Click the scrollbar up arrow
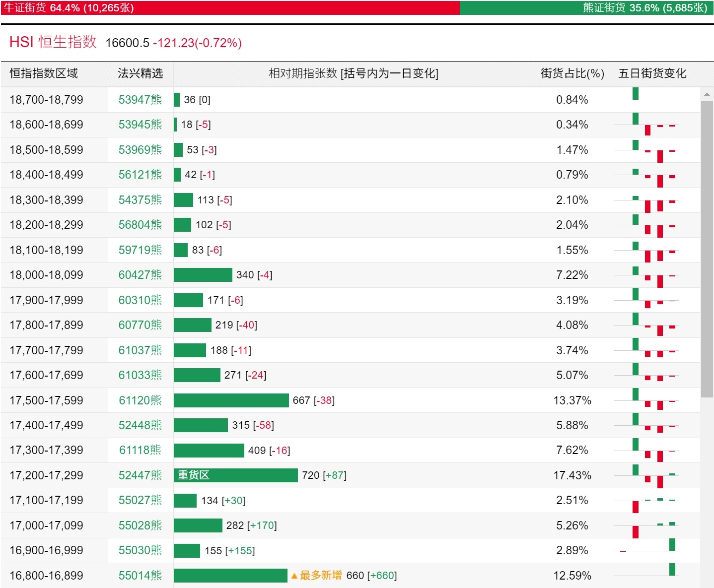 pyautogui.click(x=707, y=94)
